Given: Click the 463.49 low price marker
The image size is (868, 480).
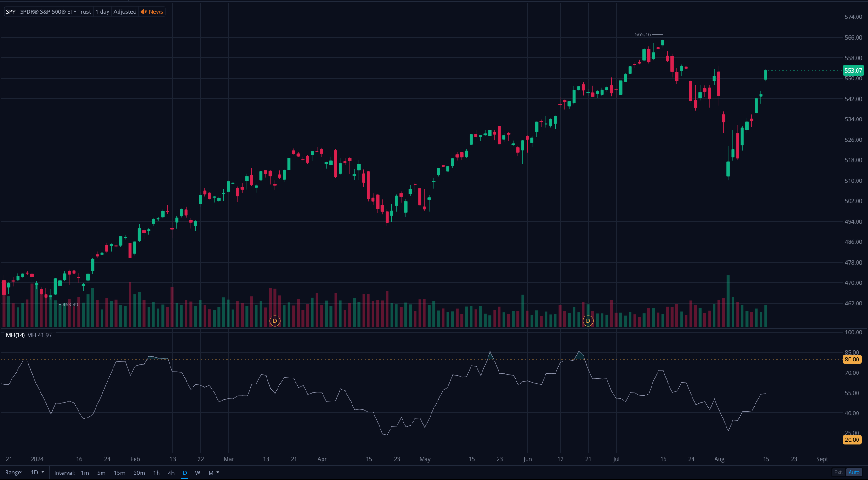Looking at the screenshot, I should pos(70,305).
